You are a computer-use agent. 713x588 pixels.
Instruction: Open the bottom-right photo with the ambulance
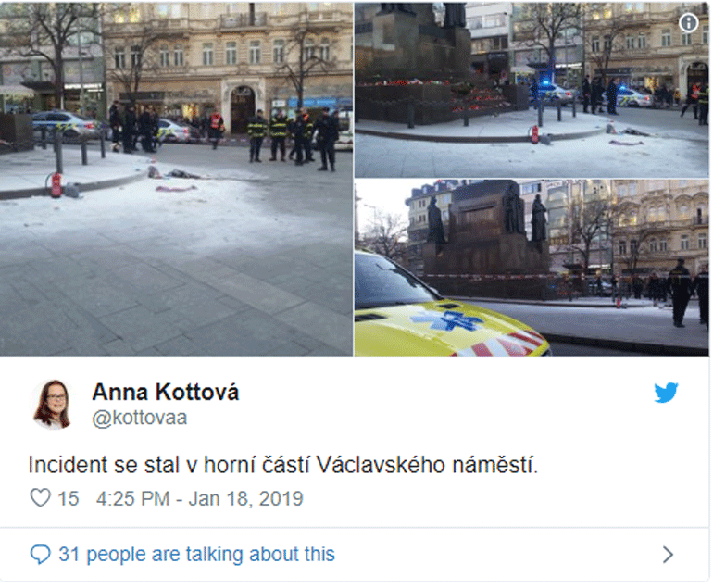(532, 268)
